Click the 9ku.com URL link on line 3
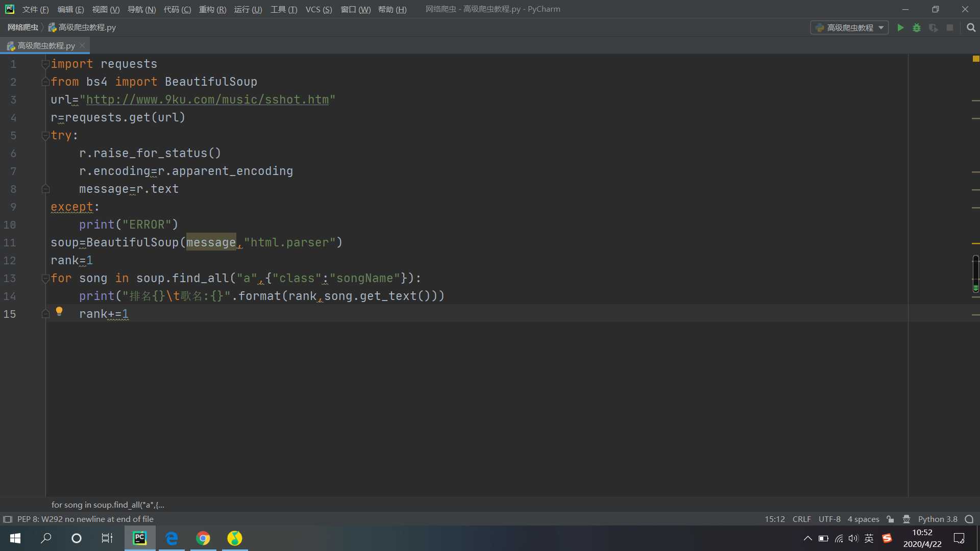 coord(207,99)
